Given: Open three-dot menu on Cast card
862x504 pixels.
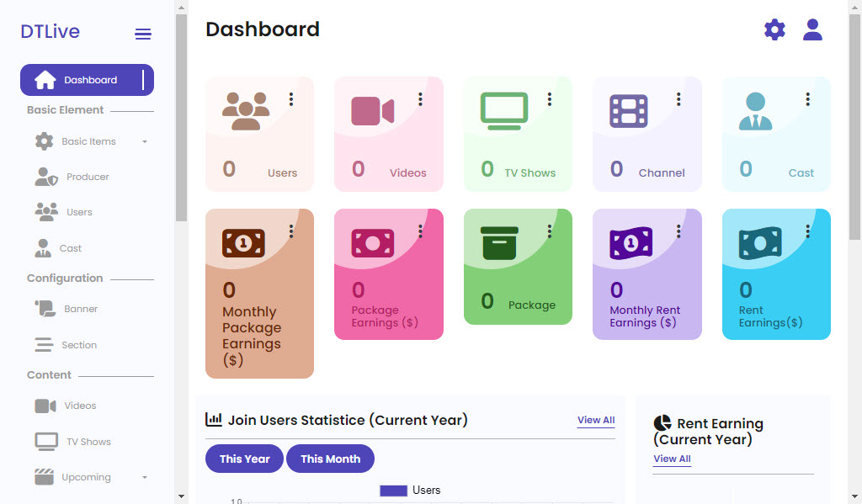Looking at the screenshot, I should pyautogui.click(x=807, y=99).
